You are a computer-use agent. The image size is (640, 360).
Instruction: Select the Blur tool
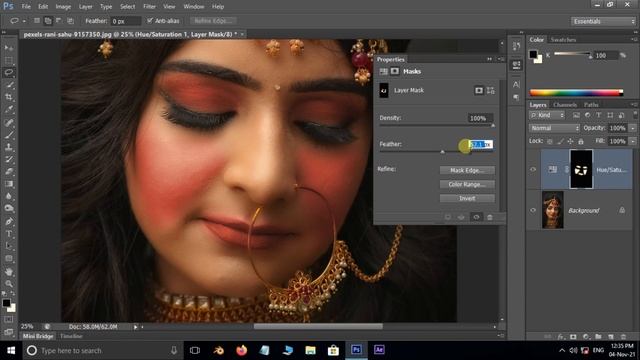click(x=9, y=196)
